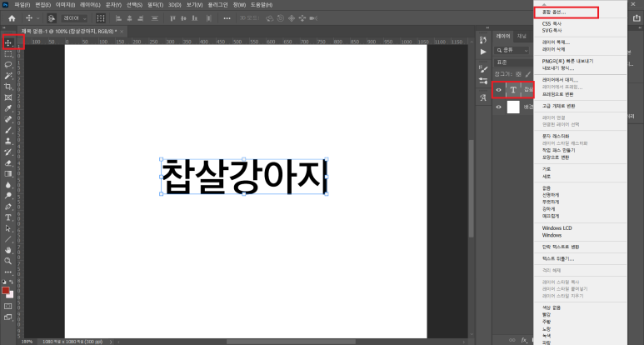Open blend mode 표준 dropdown
The width and height of the screenshot is (644, 345).
(x=514, y=62)
